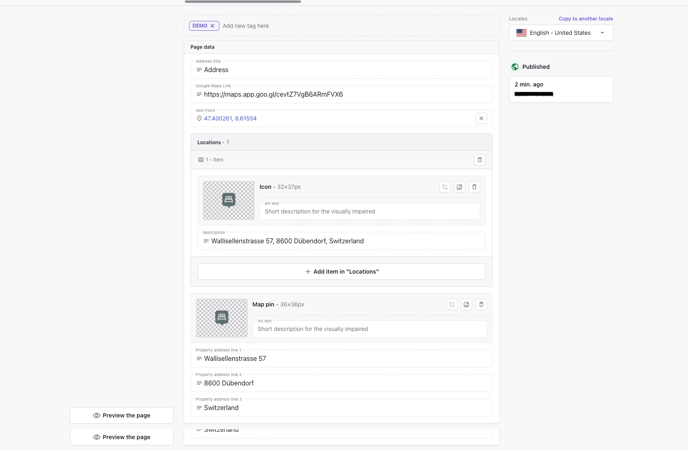Delete the Map pin image
Image resolution: width=688 pixels, height=451 pixels.
click(x=481, y=305)
